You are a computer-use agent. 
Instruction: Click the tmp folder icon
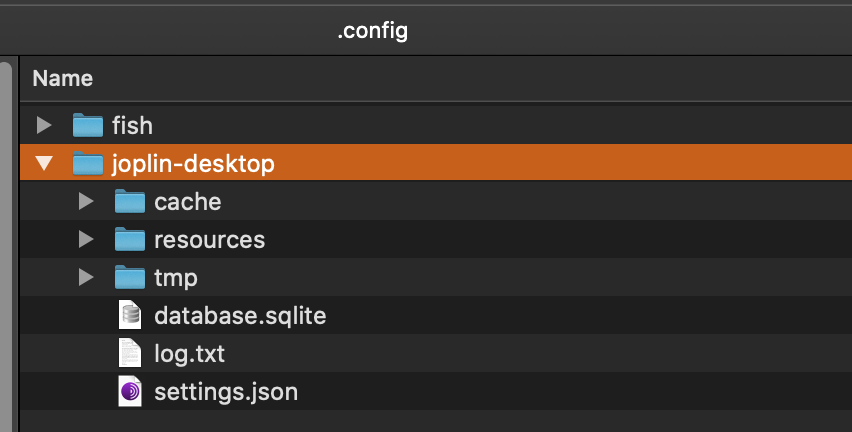tap(130, 277)
